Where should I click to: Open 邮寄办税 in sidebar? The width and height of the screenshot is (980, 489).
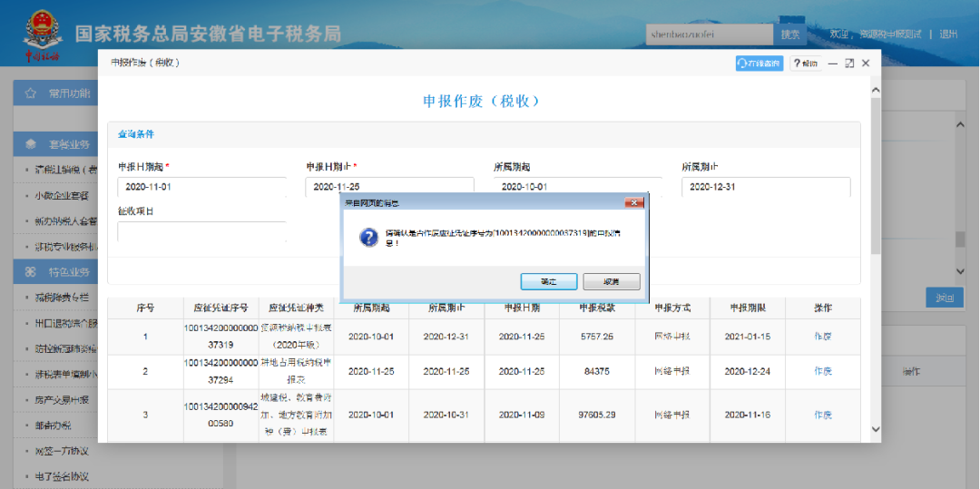click(54, 425)
